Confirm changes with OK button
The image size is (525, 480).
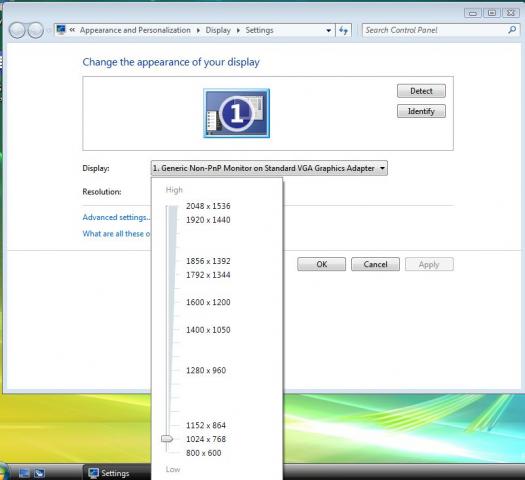(321, 264)
